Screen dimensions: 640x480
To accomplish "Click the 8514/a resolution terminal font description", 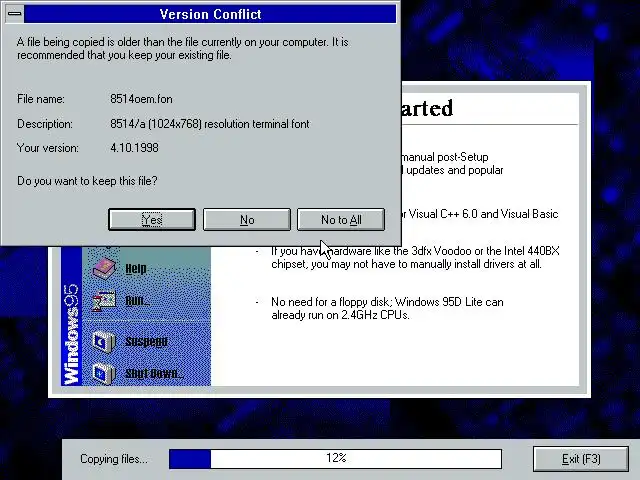I will click(210, 124).
